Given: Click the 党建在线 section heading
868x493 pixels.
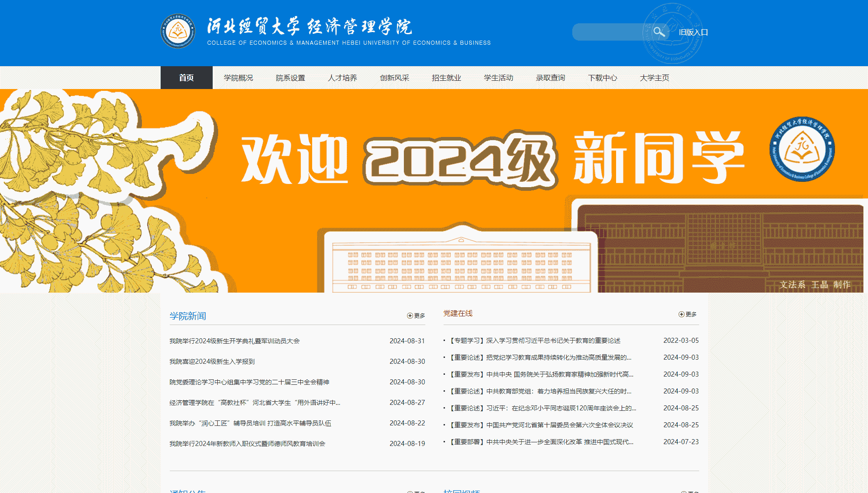Looking at the screenshot, I should [x=458, y=313].
